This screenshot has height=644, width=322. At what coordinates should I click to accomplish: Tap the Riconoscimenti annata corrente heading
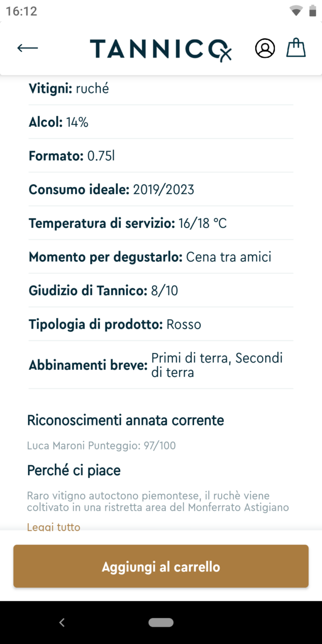pos(125,420)
